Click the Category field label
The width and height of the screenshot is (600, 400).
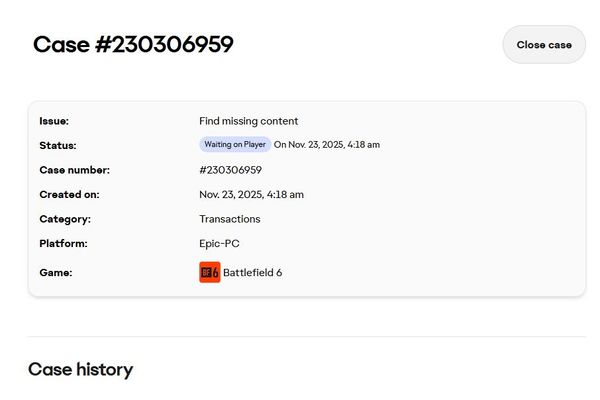[65, 219]
